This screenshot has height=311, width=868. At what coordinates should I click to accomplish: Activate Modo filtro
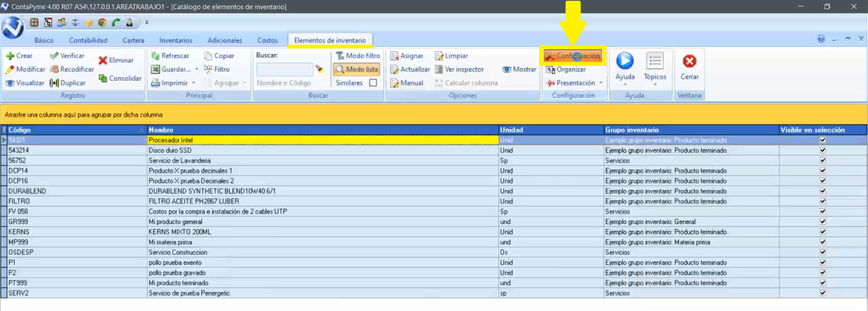(358, 56)
